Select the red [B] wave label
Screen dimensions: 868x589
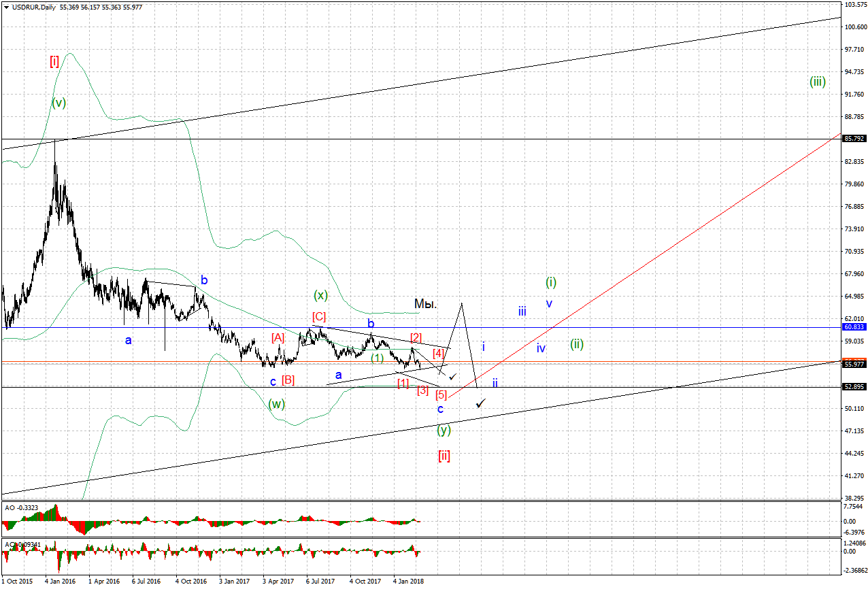pyautogui.click(x=288, y=380)
